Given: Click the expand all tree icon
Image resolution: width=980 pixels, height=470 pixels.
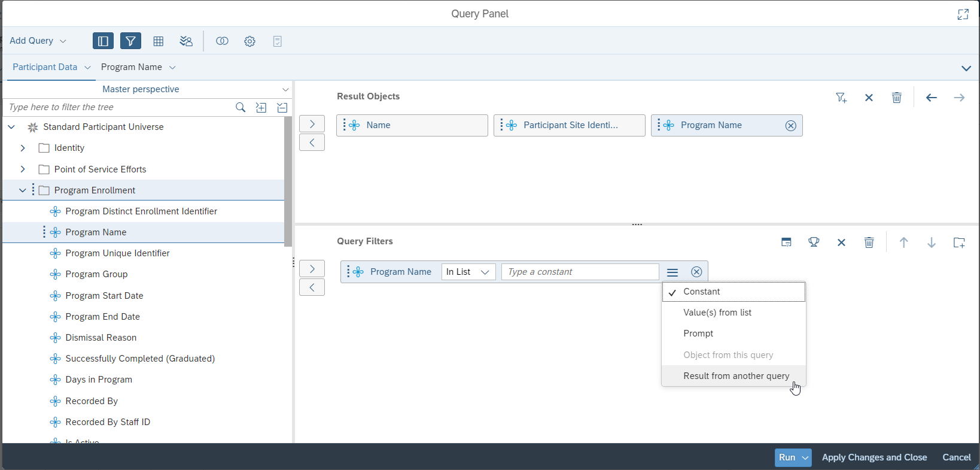Looking at the screenshot, I should (x=261, y=107).
